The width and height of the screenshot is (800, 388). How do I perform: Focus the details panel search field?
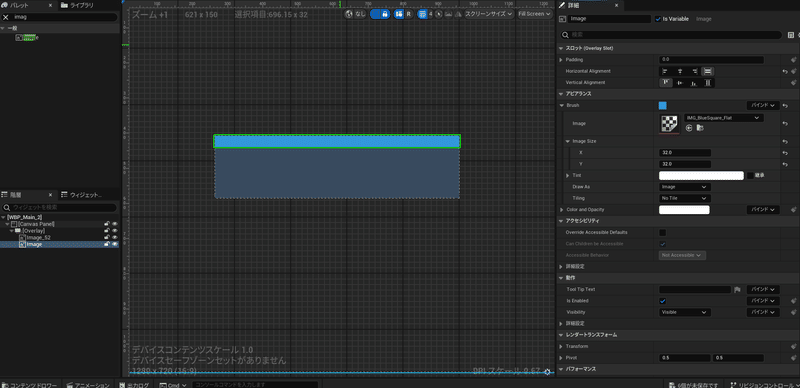pyautogui.click(x=671, y=35)
